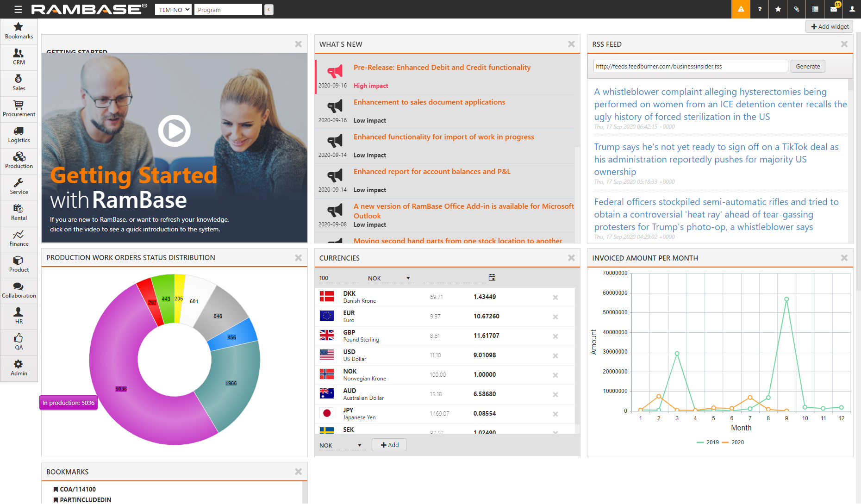The image size is (861, 504).
Task: Open the NOK base currency dropdown
Action: coord(389,278)
